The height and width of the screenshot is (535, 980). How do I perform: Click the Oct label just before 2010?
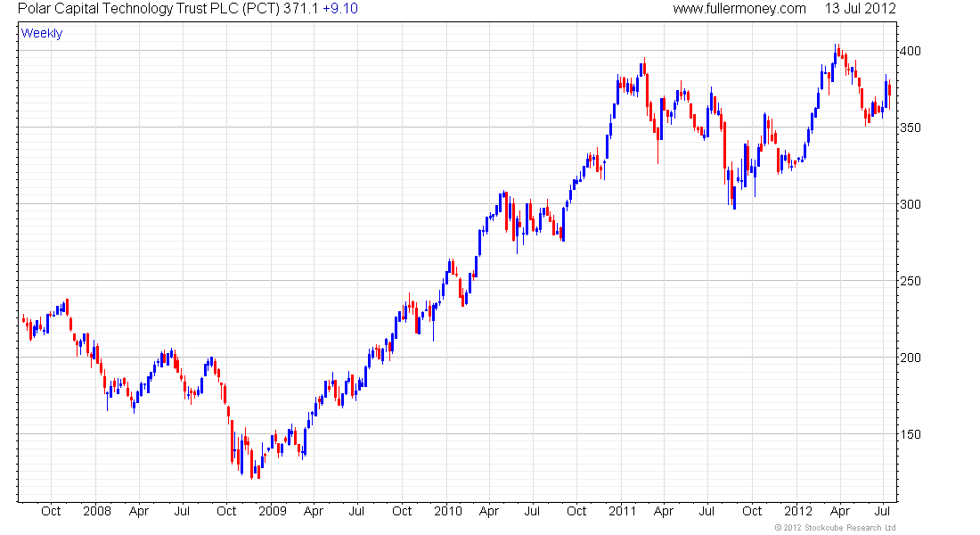coord(402,511)
